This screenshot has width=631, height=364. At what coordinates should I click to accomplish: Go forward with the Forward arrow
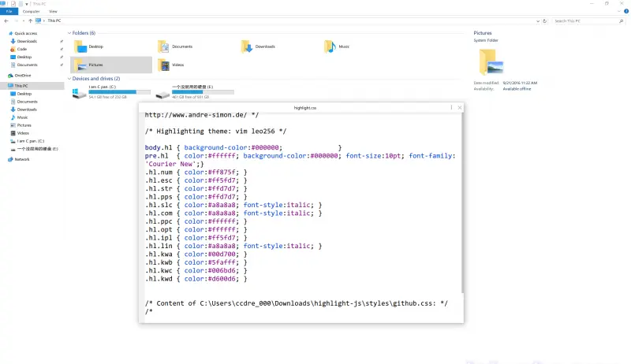(16, 21)
